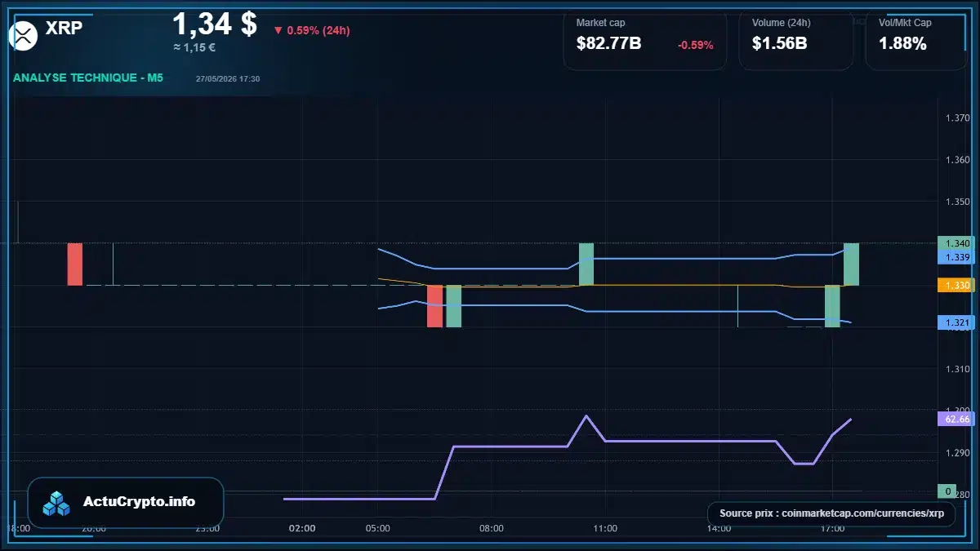Click the green 1.340 current price tag
The image size is (980, 551).
coord(956,243)
